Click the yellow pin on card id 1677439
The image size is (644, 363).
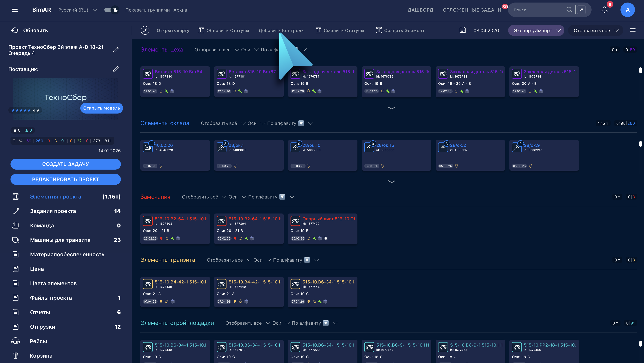coord(161,302)
